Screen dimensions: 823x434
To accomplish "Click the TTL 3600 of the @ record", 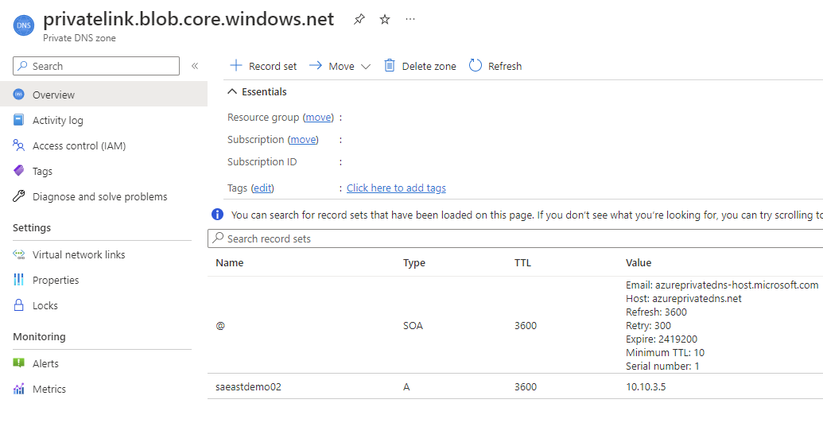I will 525,325.
